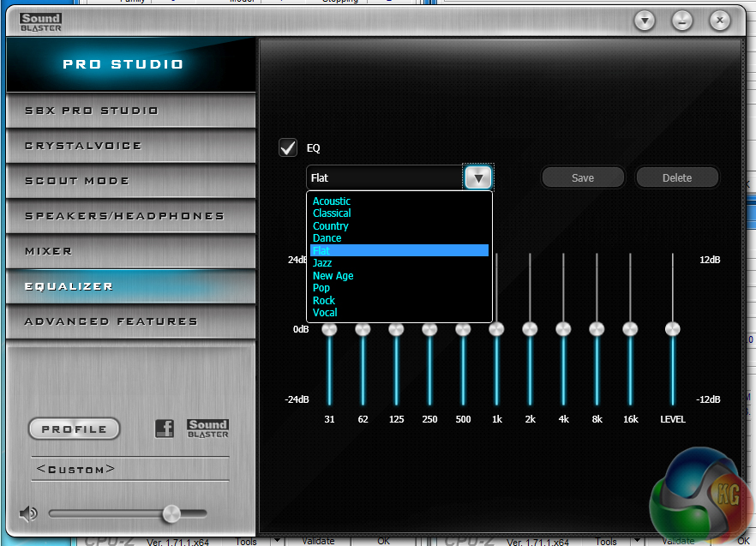The image size is (756, 546).
Task: Click the Facebook icon
Action: coord(165,429)
